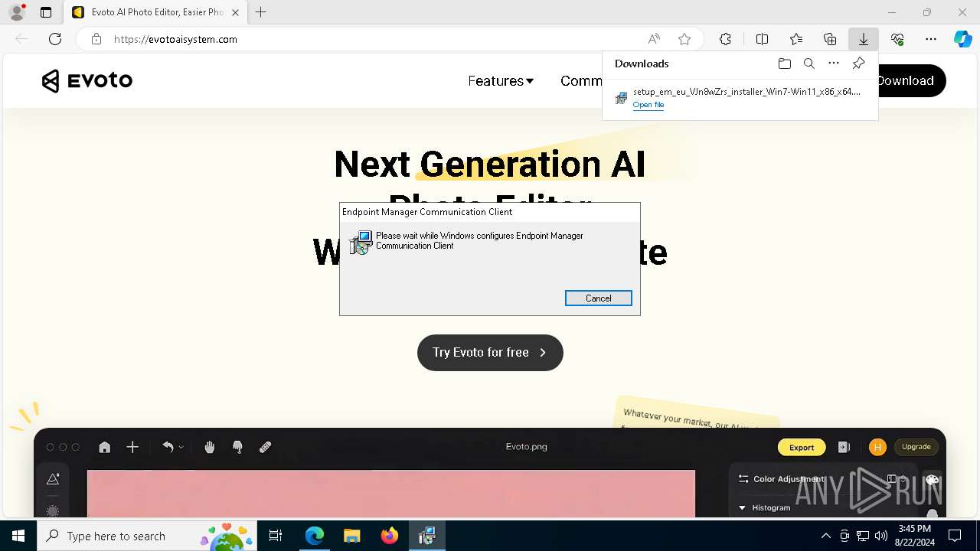The width and height of the screenshot is (980, 551).
Task: Select the bandage healing tool
Action: [265, 447]
